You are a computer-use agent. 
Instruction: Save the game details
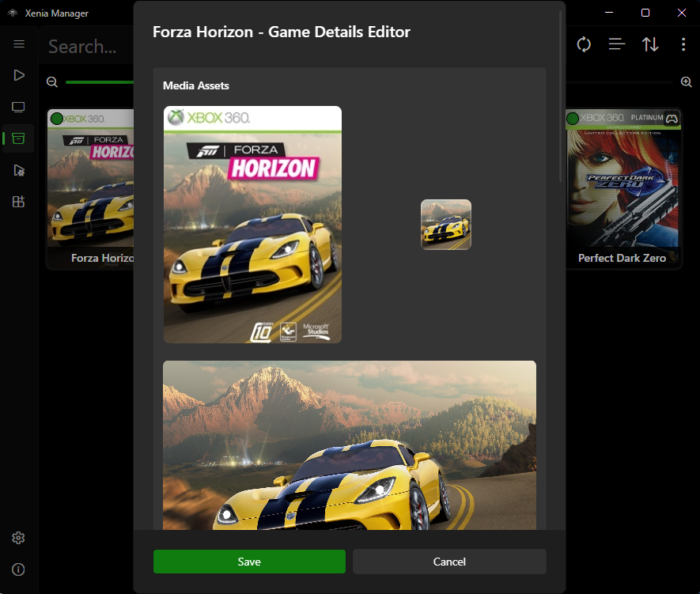point(249,562)
